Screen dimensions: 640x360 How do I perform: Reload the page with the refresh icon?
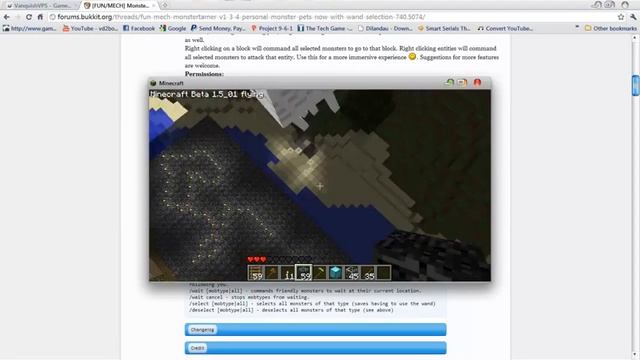click(29, 17)
